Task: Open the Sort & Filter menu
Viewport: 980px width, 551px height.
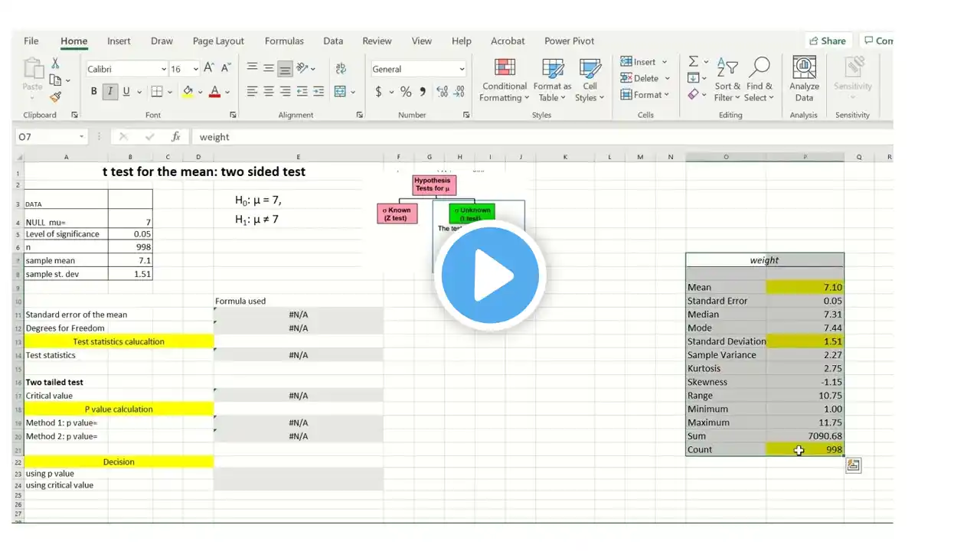Action: (727, 79)
